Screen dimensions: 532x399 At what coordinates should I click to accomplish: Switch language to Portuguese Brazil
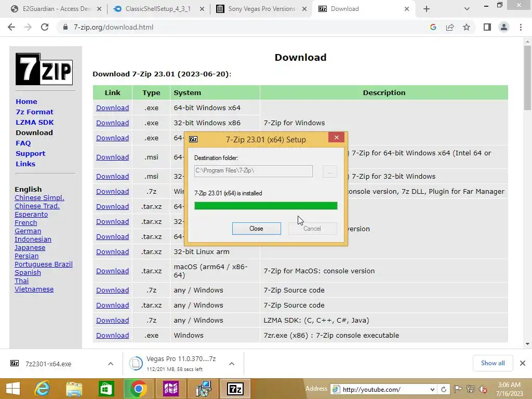[x=44, y=264]
